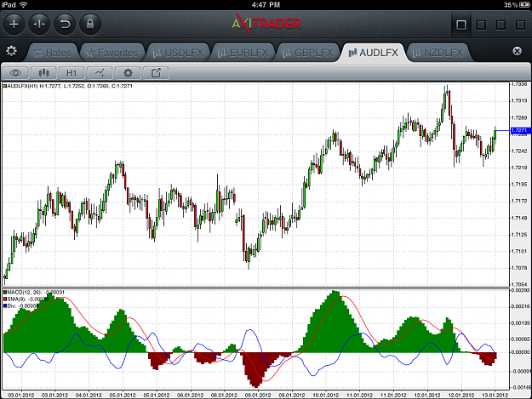Open chart settings gear in toolbar
This screenshot has width=532, height=399.
(128, 73)
